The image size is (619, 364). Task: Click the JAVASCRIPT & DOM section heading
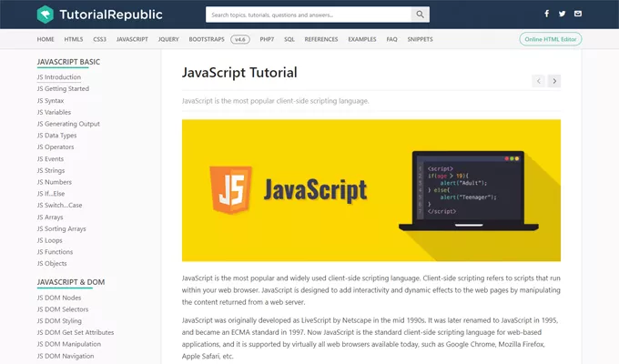point(71,282)
